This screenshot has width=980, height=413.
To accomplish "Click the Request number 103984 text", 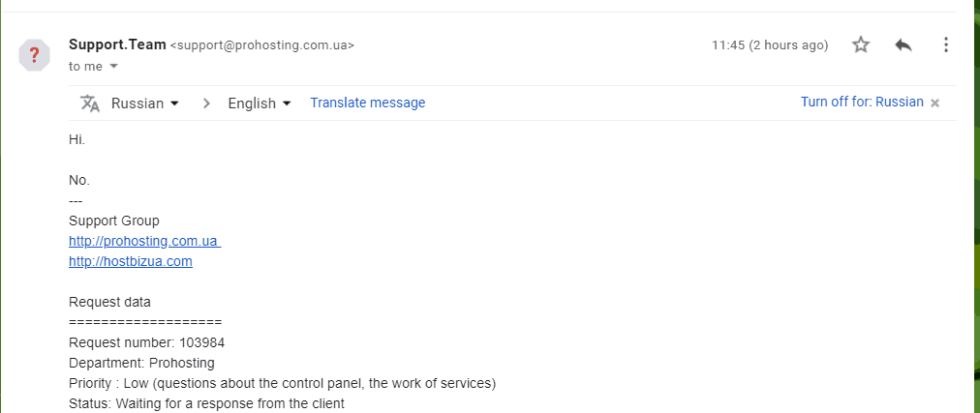I will [147, 342].
